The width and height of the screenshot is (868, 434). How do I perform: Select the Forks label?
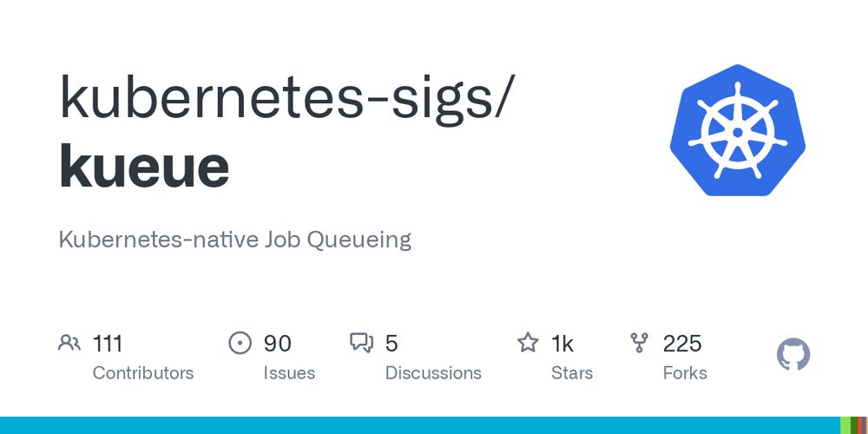click(x=685, y=373)
